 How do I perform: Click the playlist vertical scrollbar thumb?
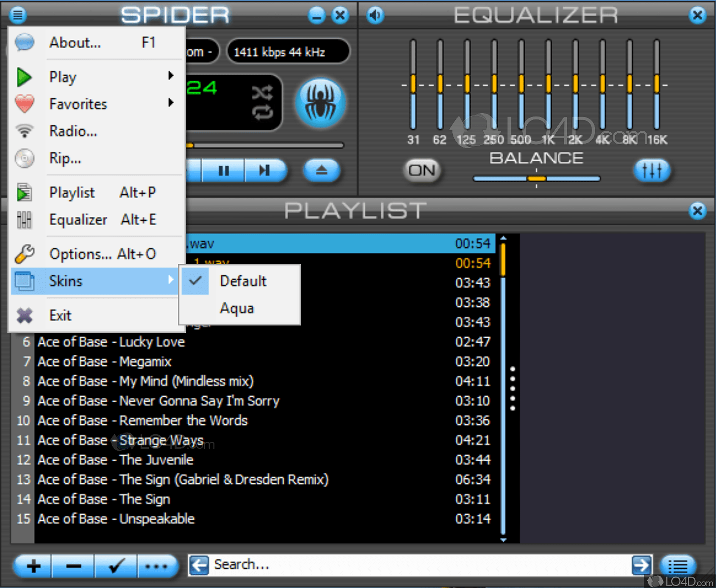[x=503, y=259]
